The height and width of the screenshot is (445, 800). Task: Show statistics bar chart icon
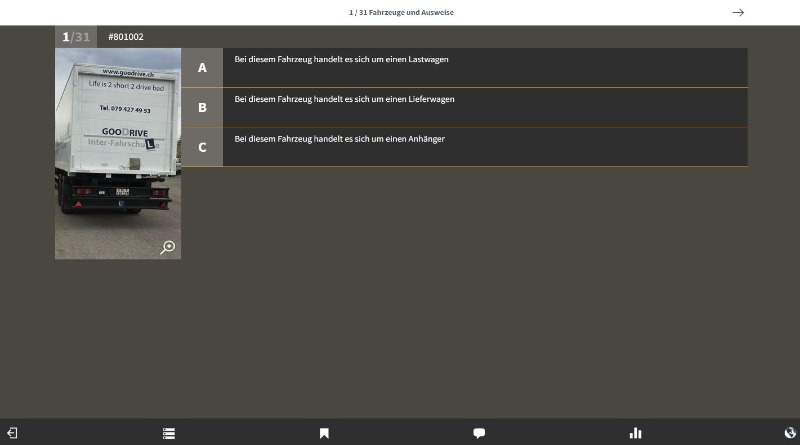click(635, 433)
